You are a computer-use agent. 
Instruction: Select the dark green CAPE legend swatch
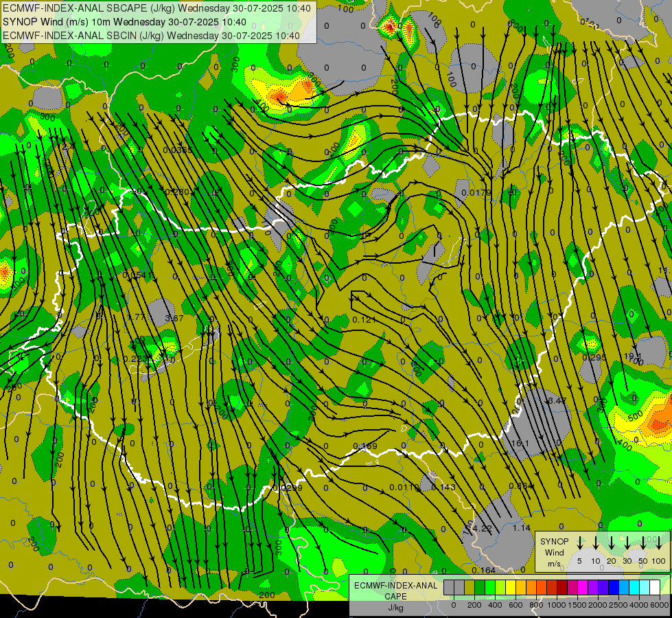point(480,587)
